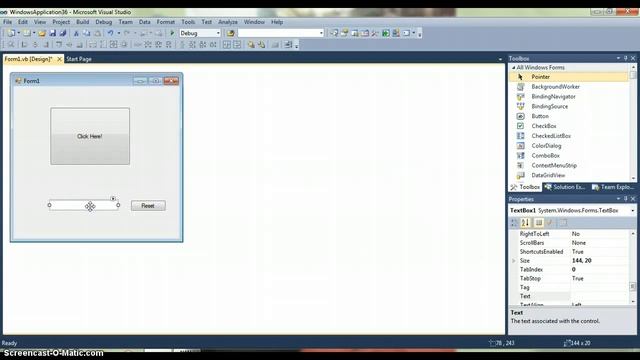Switch to the Start Page tab
Image resolution: width=640 pixels, height=360 pixels.
click(79, 59)
